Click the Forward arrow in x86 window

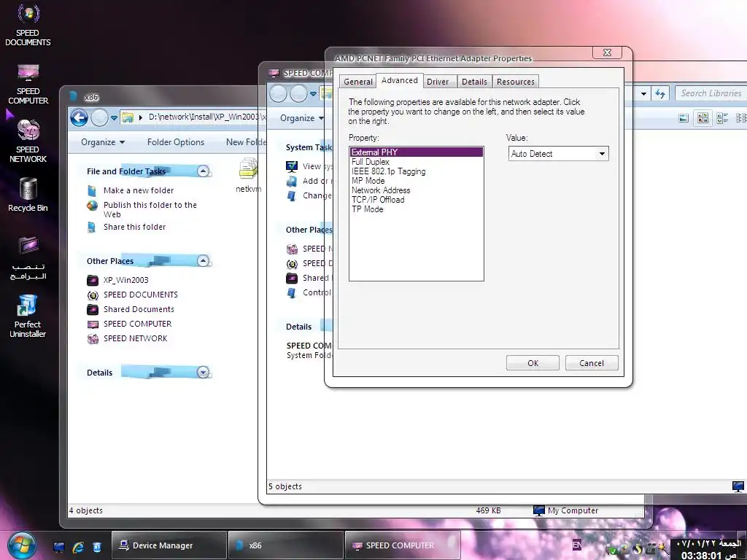click(99, 117)
